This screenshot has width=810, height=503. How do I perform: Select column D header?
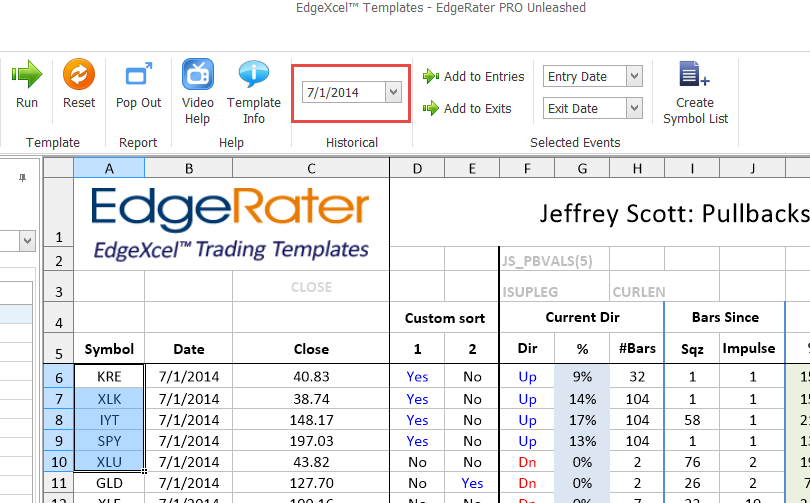(x=417, y=168)
